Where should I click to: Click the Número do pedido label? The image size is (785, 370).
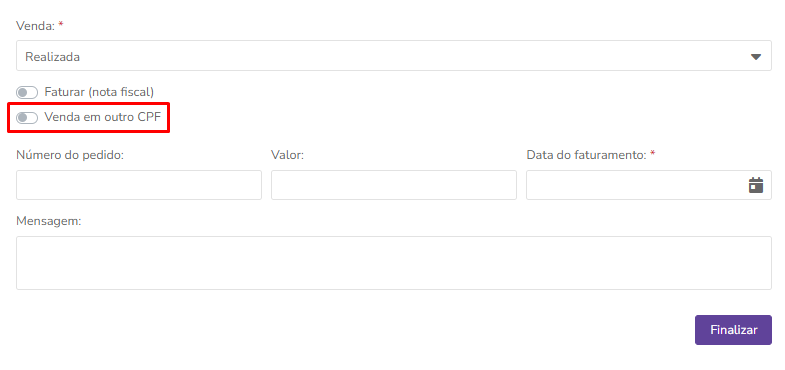70,155
